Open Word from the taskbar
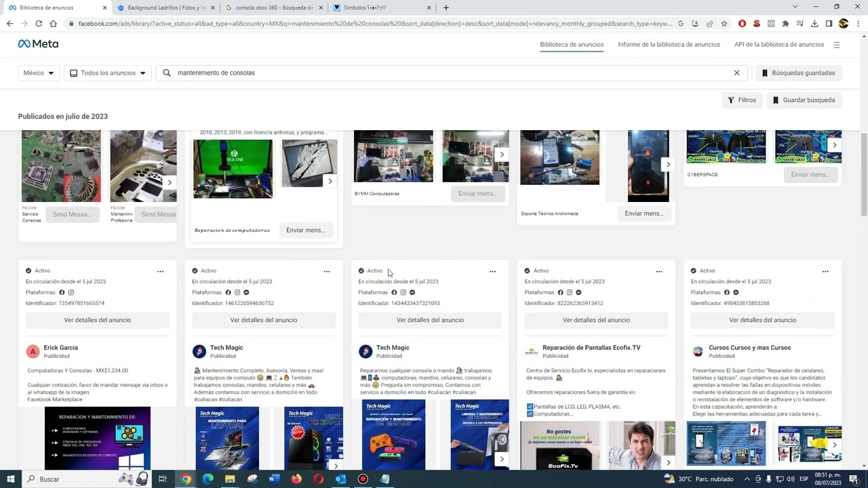 274,479
